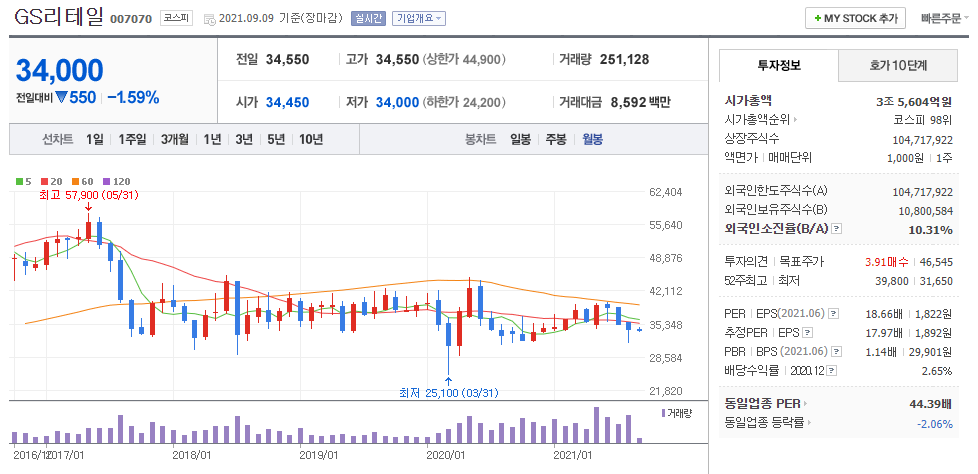Open the 빠른주문 dropdown
The height and width of the screenshot is (474, 978).
pyautogui.click(x=944, y=19)
